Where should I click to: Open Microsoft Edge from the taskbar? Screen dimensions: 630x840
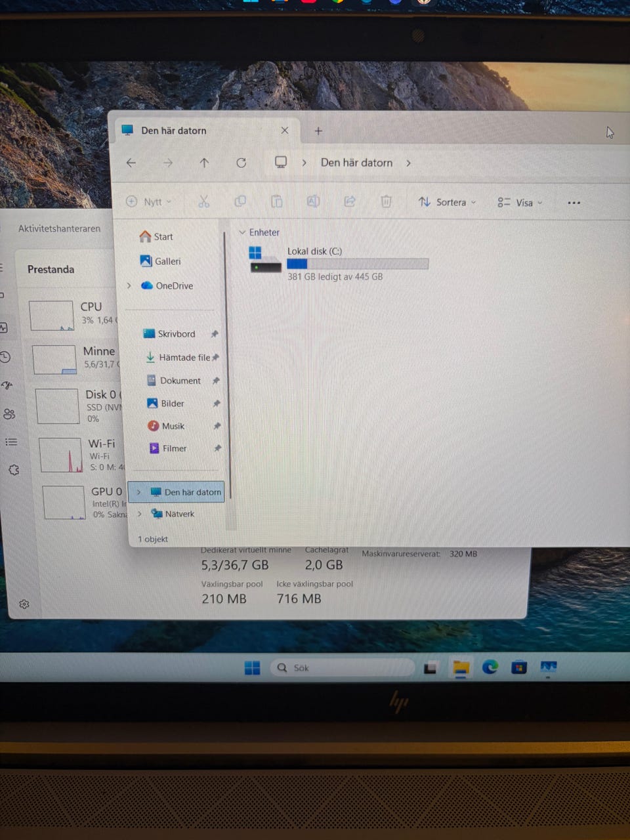pyautogui.click(x=490, y=667)
